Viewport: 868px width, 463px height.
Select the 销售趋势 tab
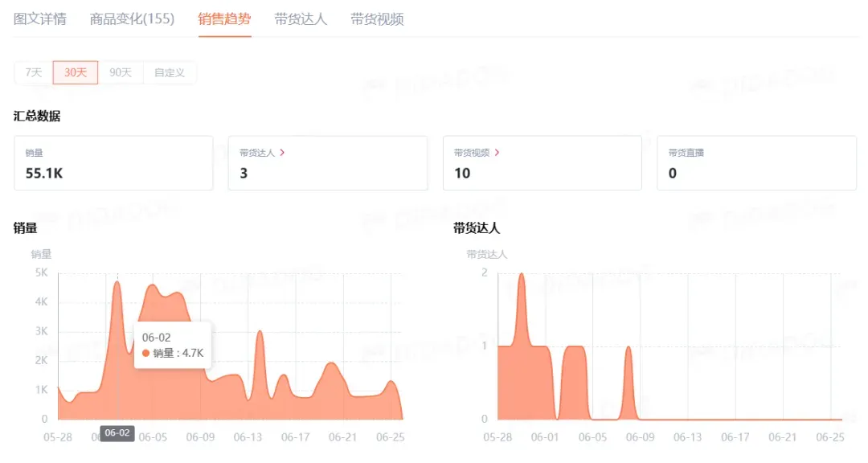click(x=224, y=18)
